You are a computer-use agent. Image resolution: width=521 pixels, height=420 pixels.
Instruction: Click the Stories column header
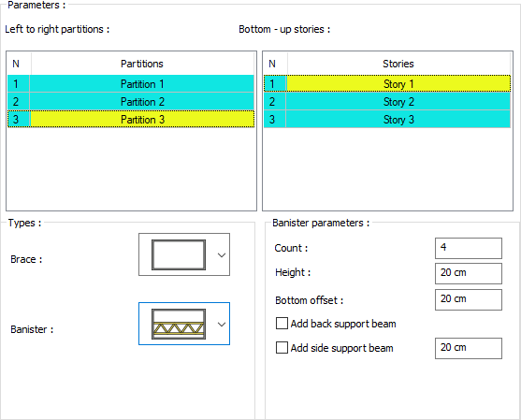click(398, 64)
